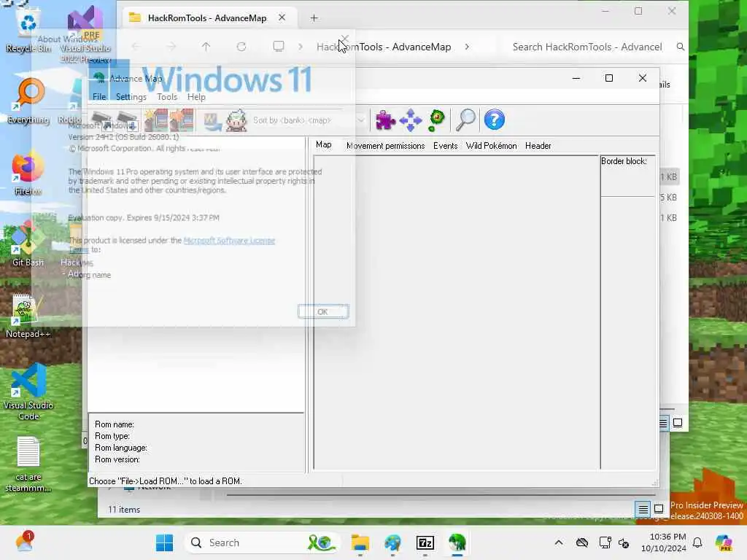The image size is (747, 560).
Task: Click the Firefox desktop icon
Action: point(28,174)
